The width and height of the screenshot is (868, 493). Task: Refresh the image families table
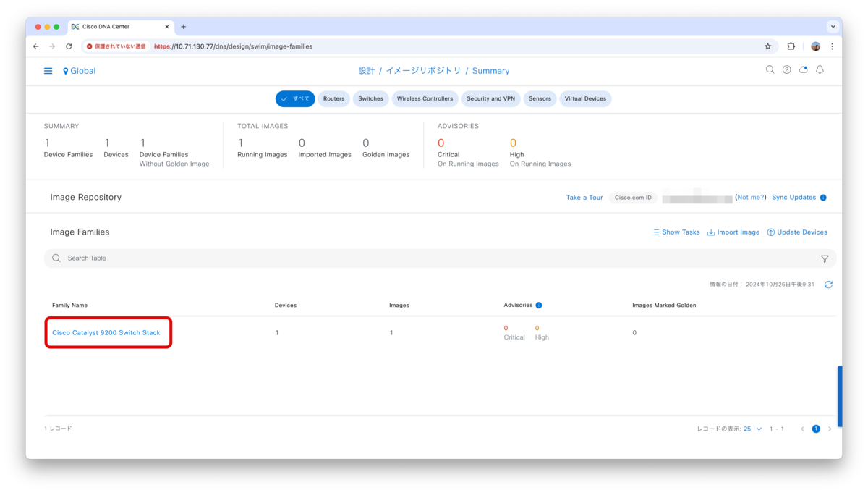[x=828, y=285]
